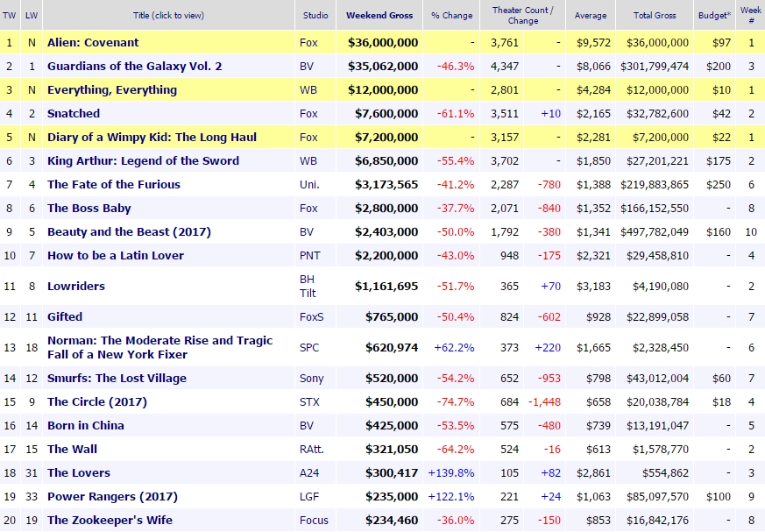View the Everything, Everything movie page
The width and height of the screenshot is (765, 532).
(x=111, y=89)
